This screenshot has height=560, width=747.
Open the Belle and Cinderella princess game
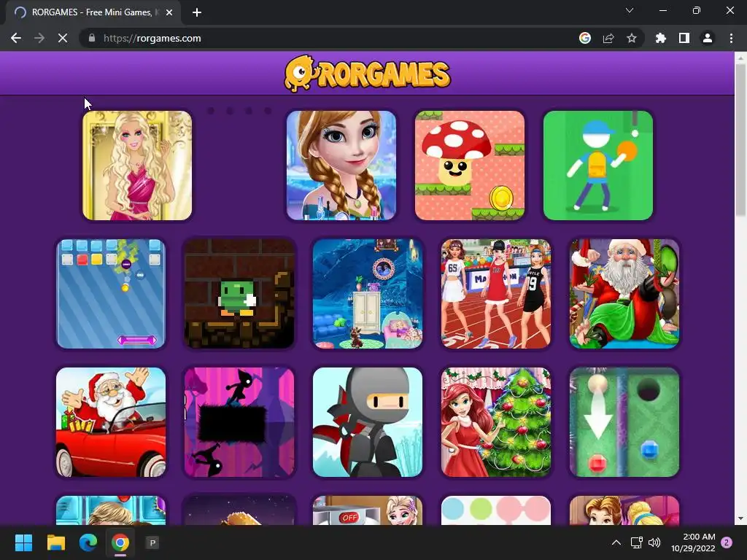[x=624, y=510]
